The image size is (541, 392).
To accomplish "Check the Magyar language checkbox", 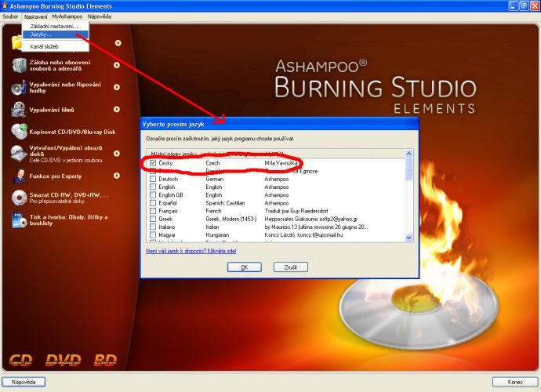I will point(153,234).
